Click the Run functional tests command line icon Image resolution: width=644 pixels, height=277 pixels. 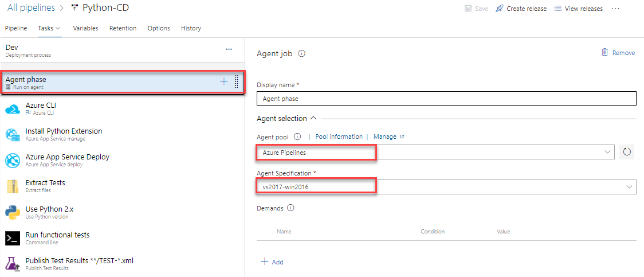pos(13,239)
